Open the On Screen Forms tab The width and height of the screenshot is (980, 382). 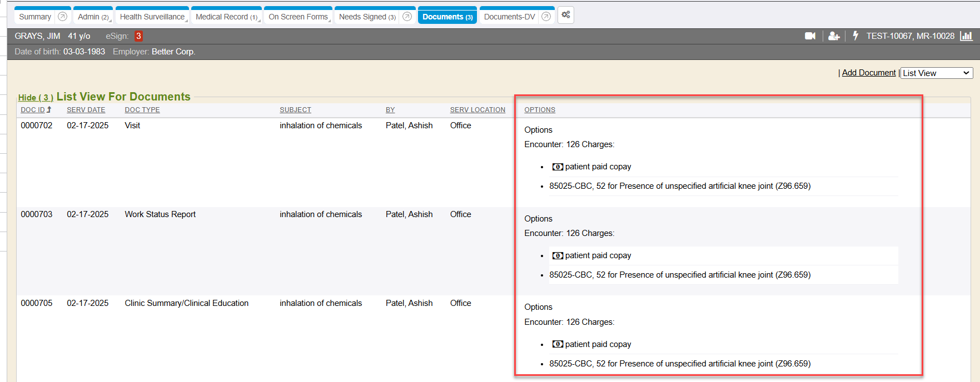pos(298,17)
